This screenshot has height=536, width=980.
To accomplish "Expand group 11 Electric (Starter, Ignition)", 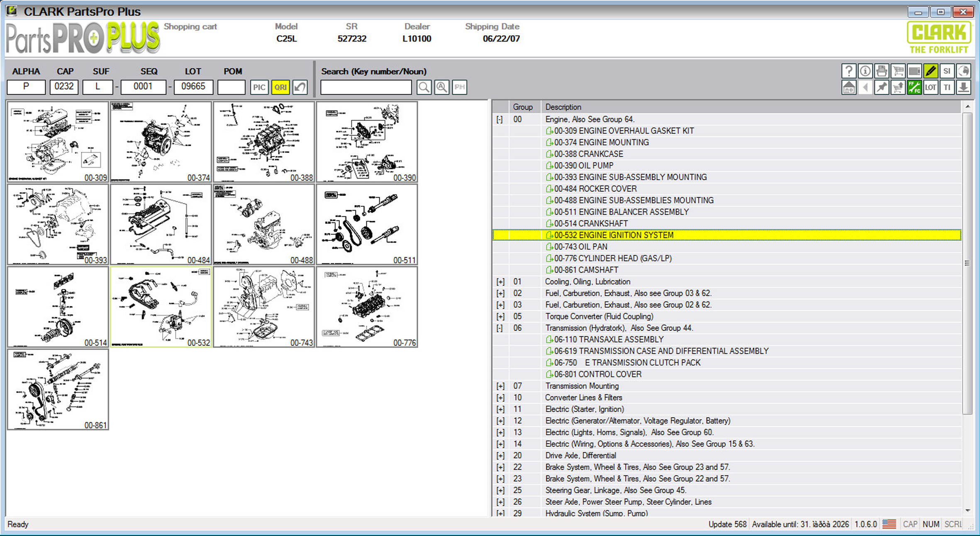I will click(x=500, y=409).
